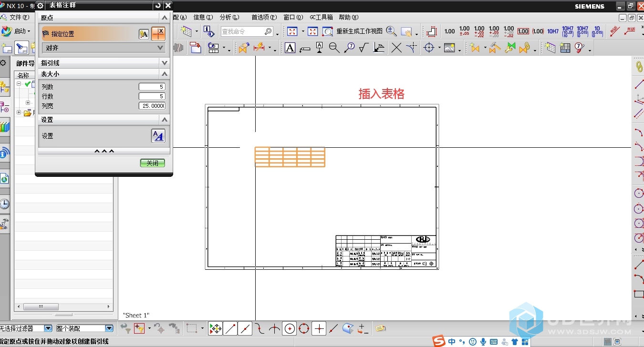This screenshot has height=347, width=644.
Task: Click the weld symbol icon
Action: click(x=379, y=48)
